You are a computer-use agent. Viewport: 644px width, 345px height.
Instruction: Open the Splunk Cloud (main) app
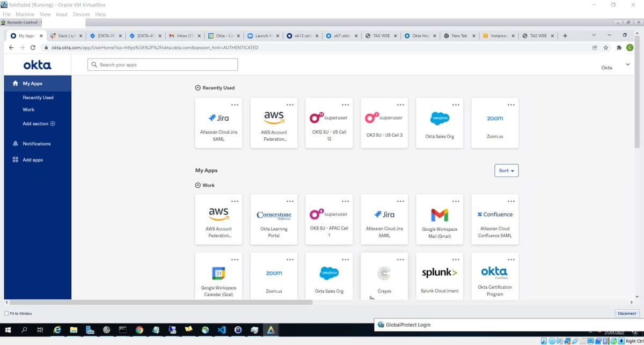click(439, 275)
